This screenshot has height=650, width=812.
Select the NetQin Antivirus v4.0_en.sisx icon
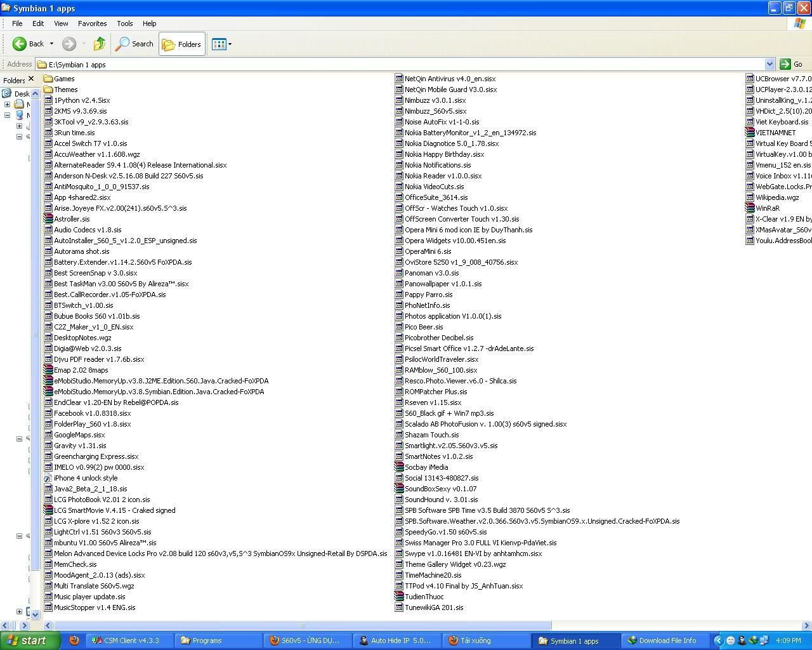click(399, 79)
